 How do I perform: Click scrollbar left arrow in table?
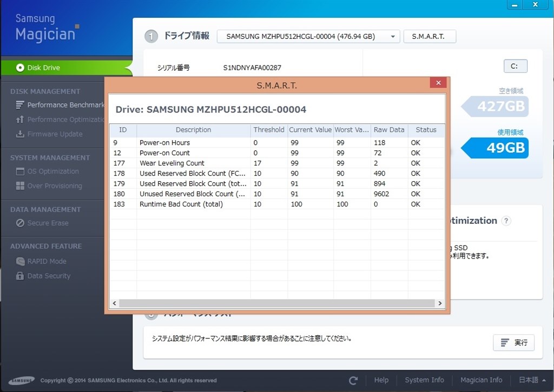[x=115, y=303]
